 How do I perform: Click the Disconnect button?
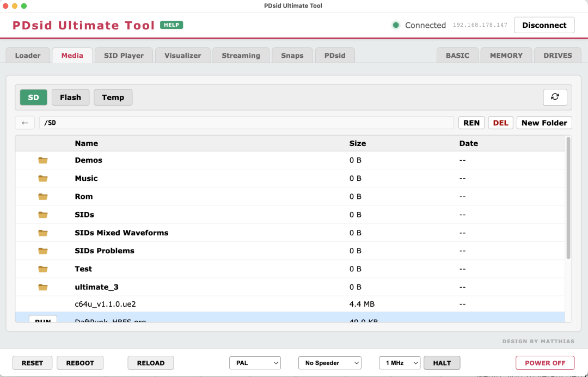544,25
